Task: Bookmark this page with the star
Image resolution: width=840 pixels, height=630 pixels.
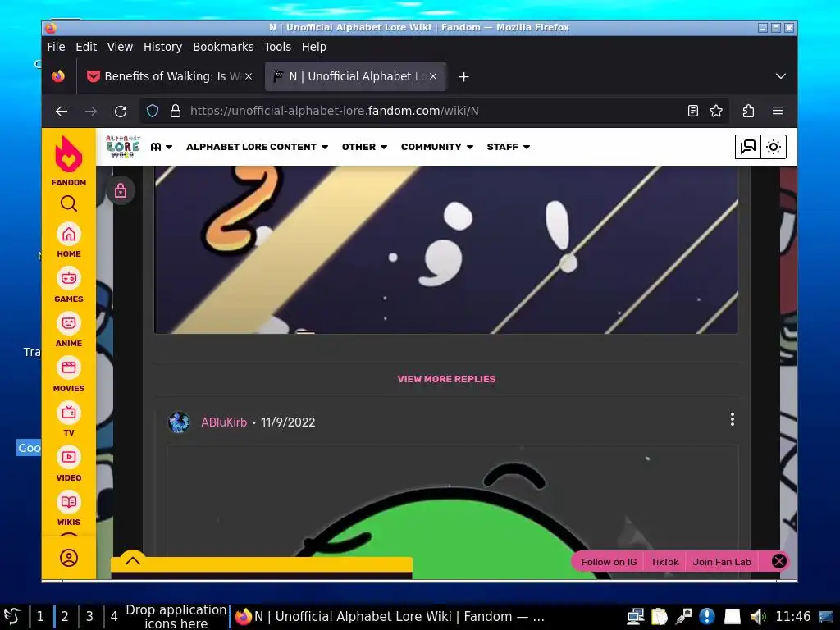Action: click(x=715, y=111)
